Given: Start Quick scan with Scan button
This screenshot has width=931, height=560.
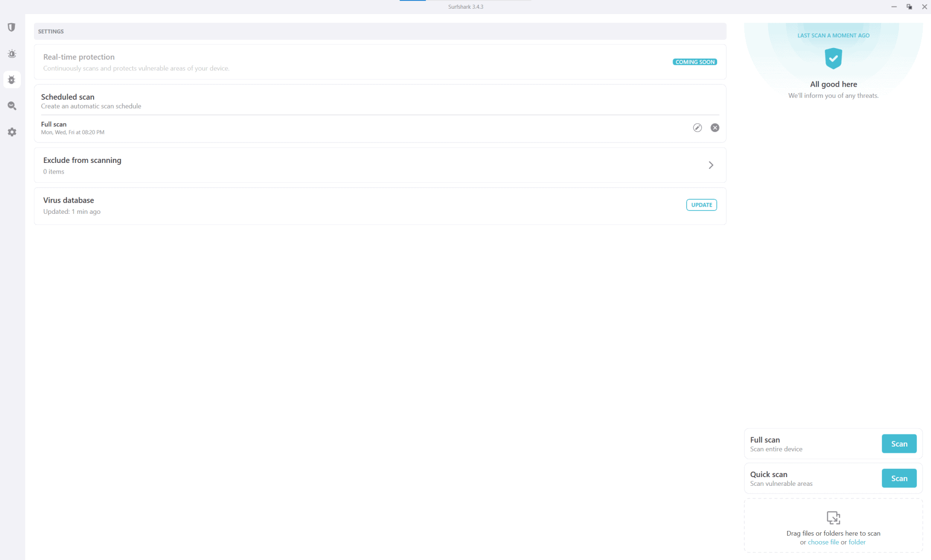Looking at the screenshot, I should coord(899,478).
